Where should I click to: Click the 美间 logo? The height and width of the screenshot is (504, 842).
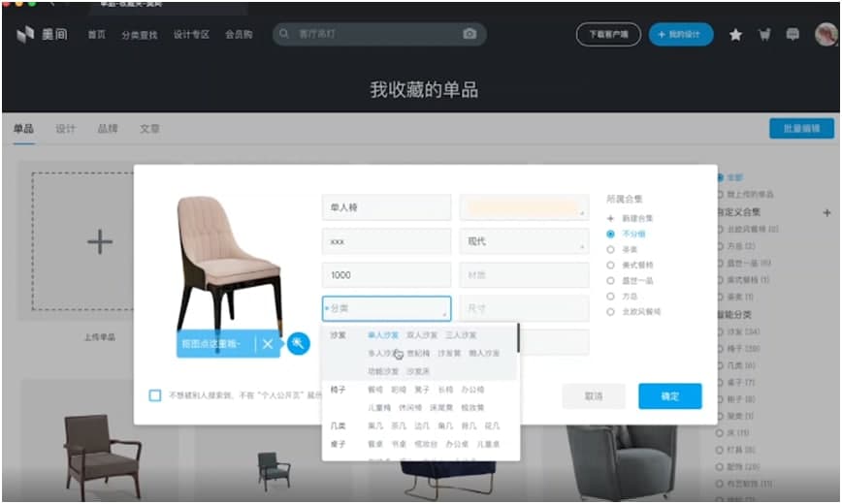click(x=41, y=35)
